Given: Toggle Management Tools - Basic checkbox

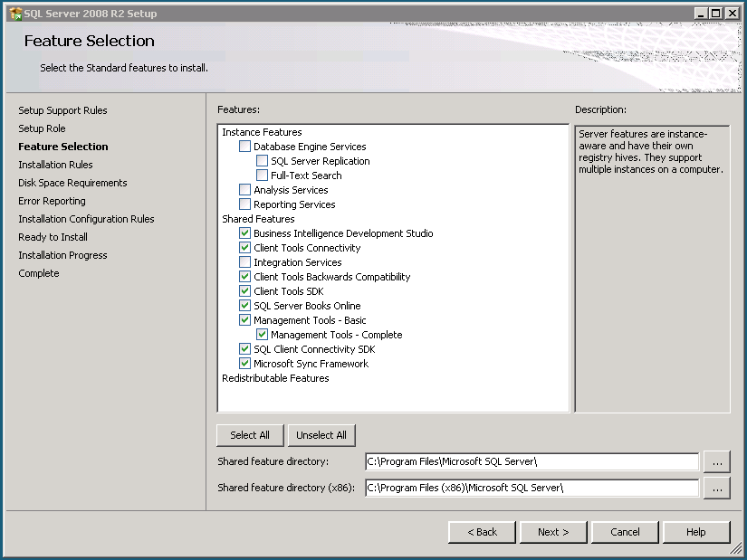Looking at the screenshot, I should pos(244,320).
